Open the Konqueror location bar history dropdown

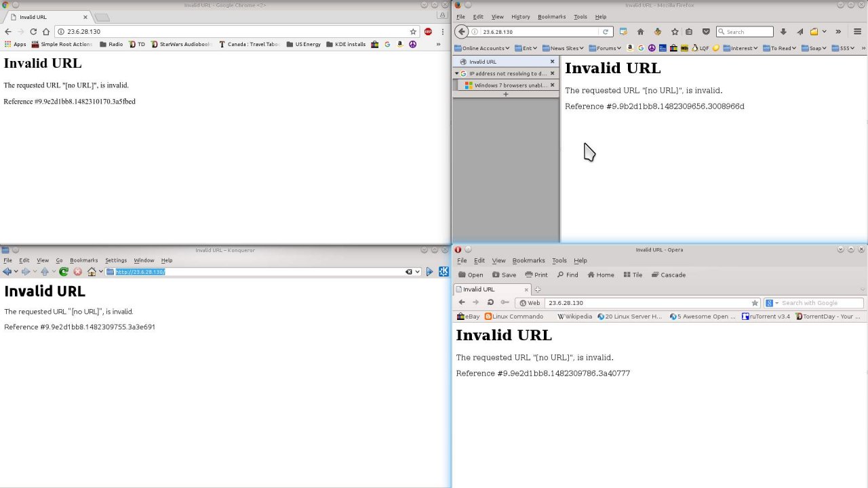(418, 272)
